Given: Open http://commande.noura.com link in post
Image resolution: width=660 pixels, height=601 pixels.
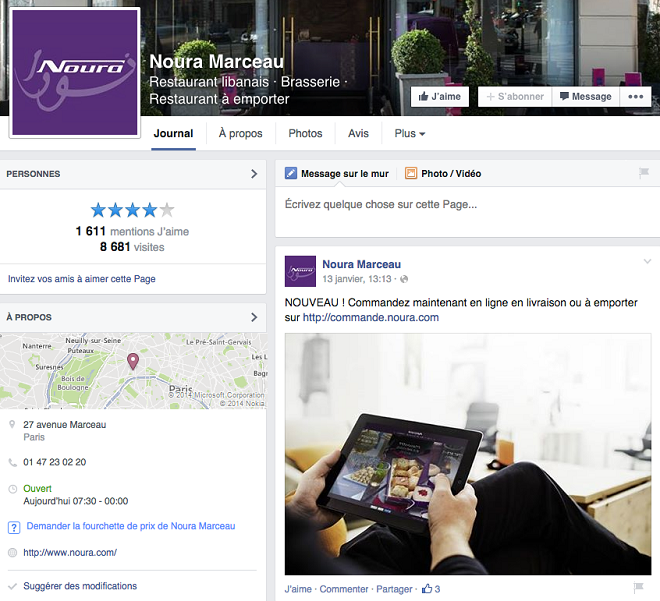Looking at the screenshot, I should (x=371, y=317).
